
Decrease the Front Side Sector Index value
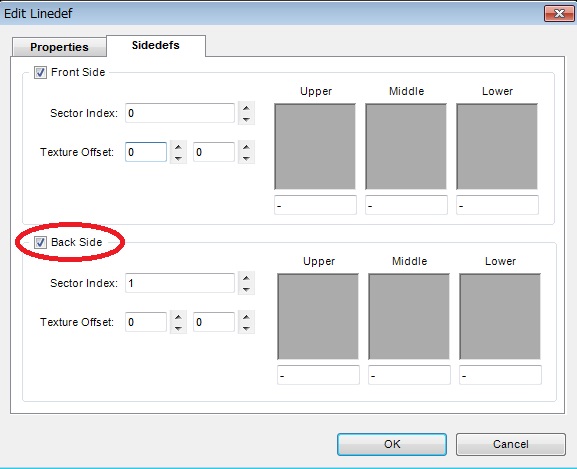point(246,119)
